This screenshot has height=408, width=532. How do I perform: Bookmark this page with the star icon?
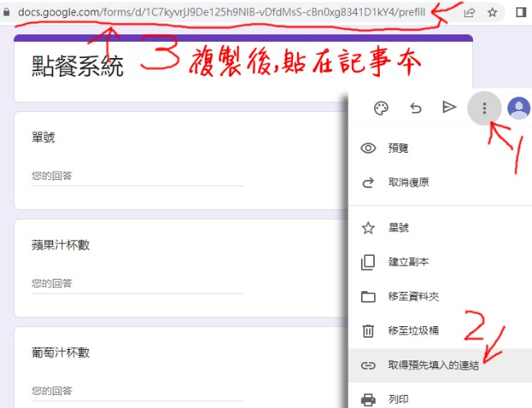pos(492,12)
